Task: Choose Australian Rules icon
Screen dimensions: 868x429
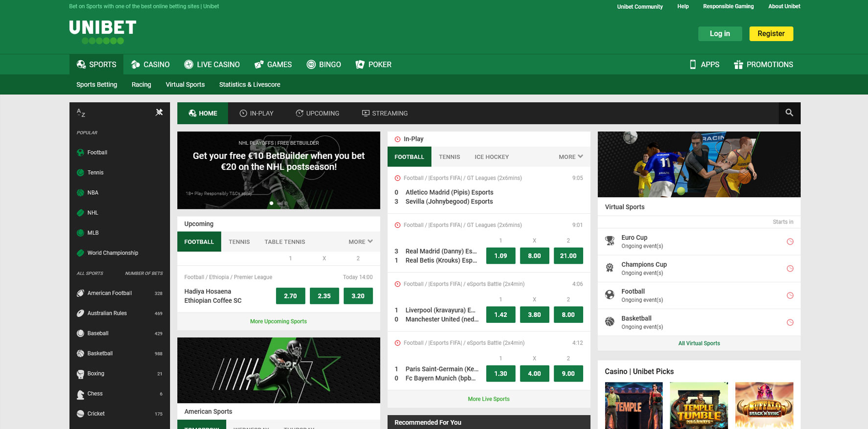Action: pos(80,313)
